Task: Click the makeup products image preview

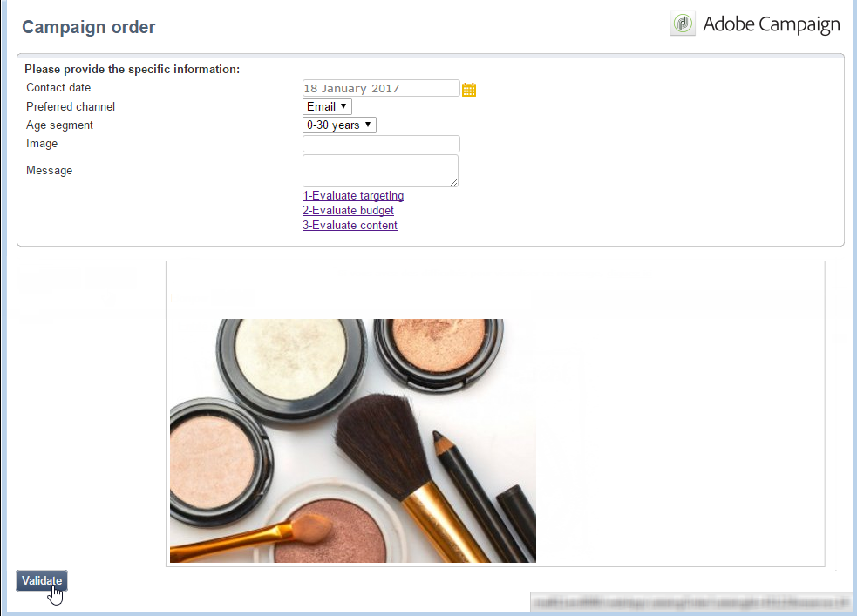Action: pos(352,441)
